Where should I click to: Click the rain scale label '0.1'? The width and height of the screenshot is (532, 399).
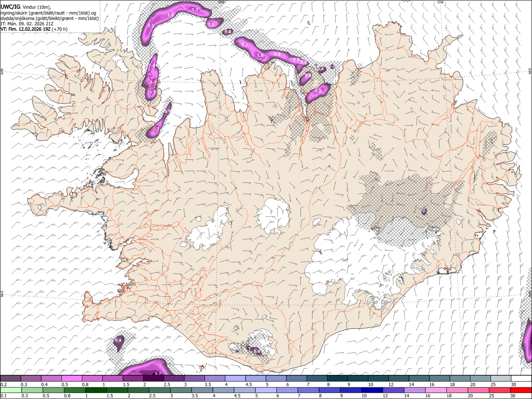(4, 396)
